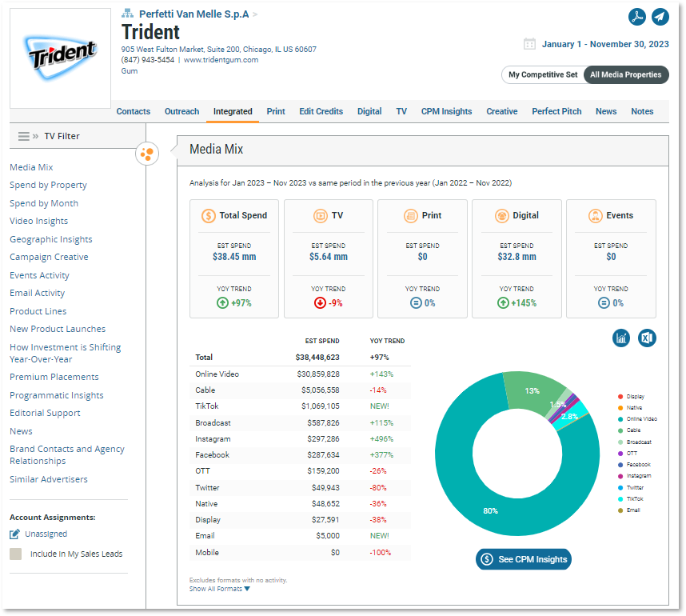
Task: Click the Events card icon
Action: click(x=596, y=216)
